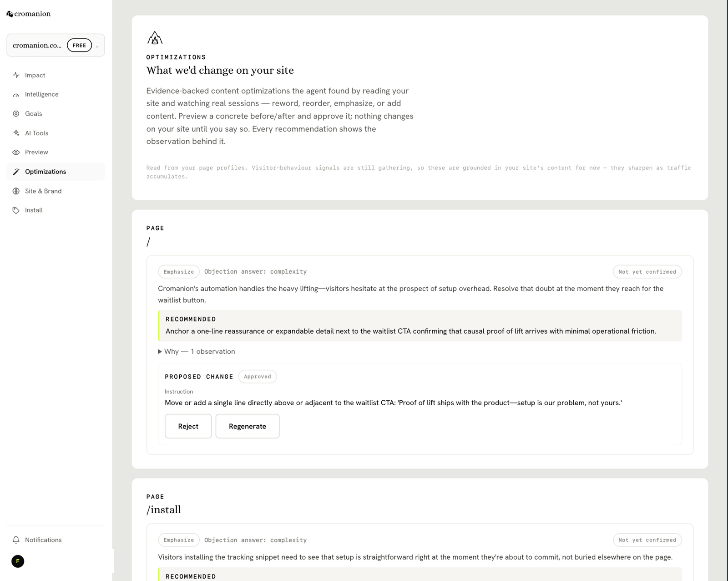This screenshot has width=728, height=581.
Task: Click the Impact pulse icon
Action: click(16, 75)
